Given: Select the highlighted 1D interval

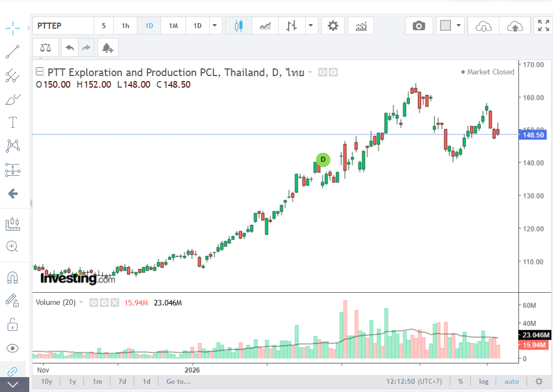Looking at the screenshot, I should [149, 26].
